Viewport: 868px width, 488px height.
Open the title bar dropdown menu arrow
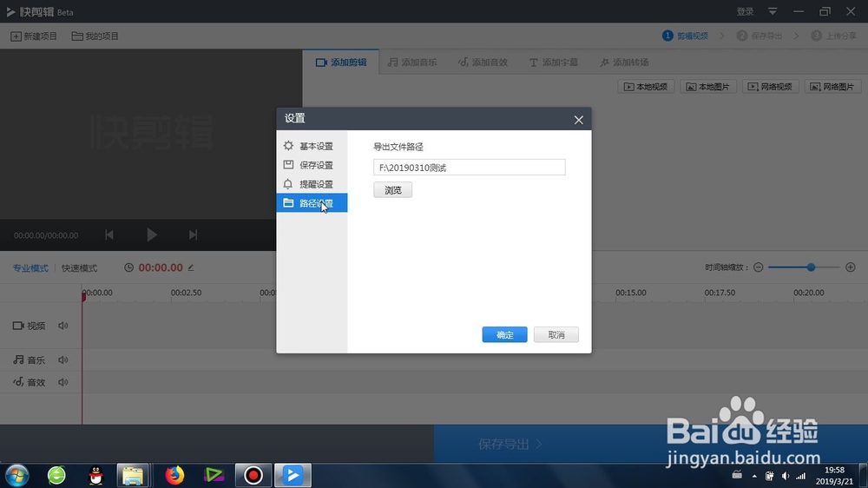[x=773, y=11]
